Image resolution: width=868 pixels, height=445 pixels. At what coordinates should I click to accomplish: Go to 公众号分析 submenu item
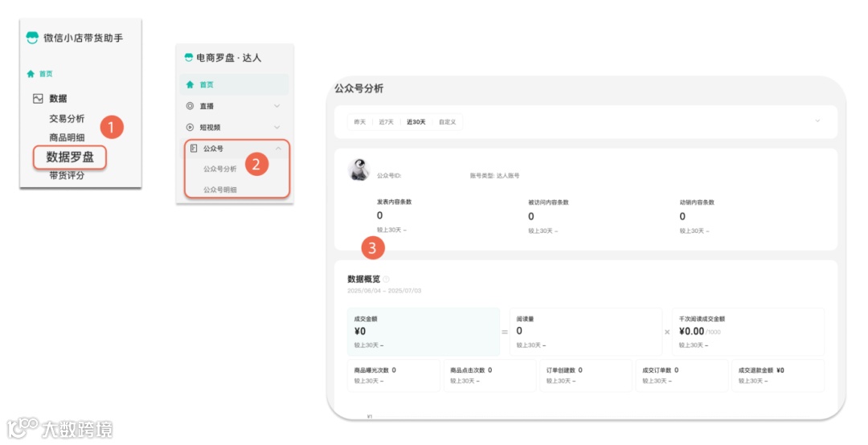[x=219, y=169]
